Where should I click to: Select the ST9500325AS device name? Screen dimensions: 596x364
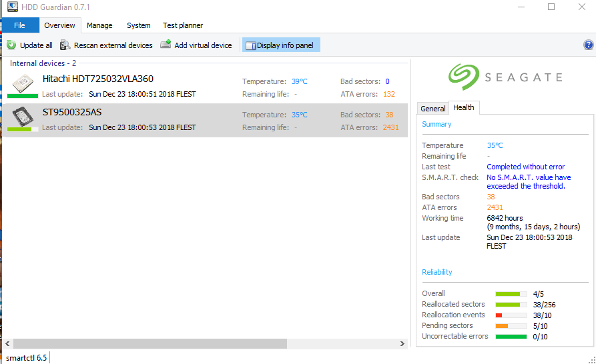(x=72, y=112)
